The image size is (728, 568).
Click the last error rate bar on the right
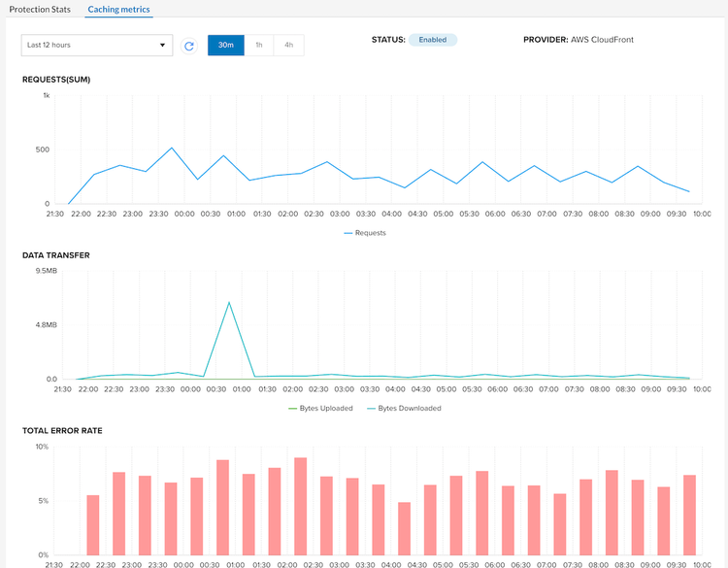tap(689, 515)
